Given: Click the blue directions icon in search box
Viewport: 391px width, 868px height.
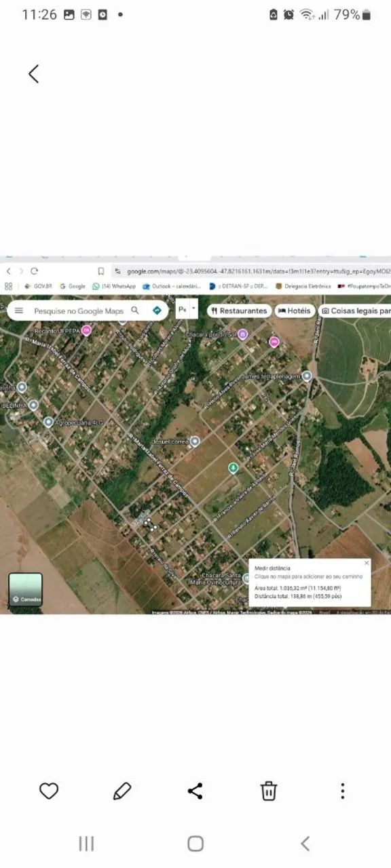Looking at the screenshot, I should [x=157, y=311].
